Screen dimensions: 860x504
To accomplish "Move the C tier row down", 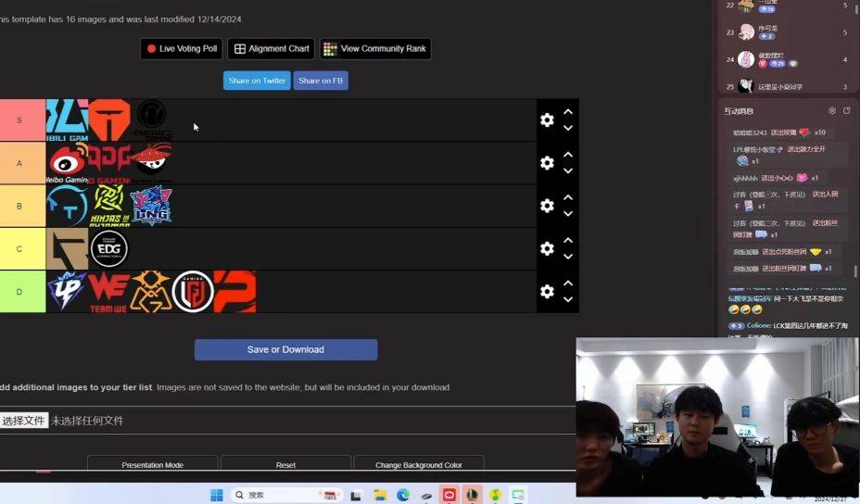I will (x=568, y=258).
